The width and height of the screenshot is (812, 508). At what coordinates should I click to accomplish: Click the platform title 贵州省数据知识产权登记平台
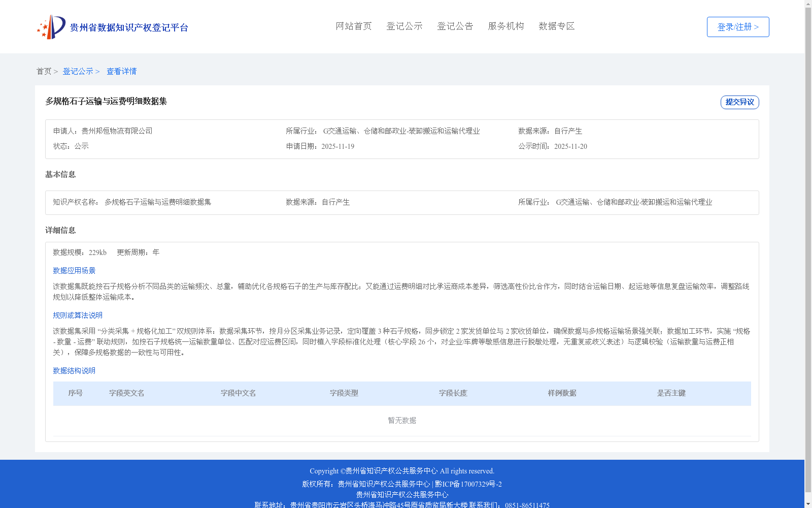point(129,27)
